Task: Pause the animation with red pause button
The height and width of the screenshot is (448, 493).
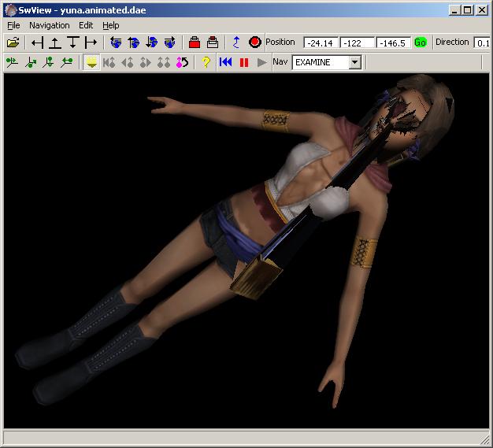Action: click(x=244, y=62)
